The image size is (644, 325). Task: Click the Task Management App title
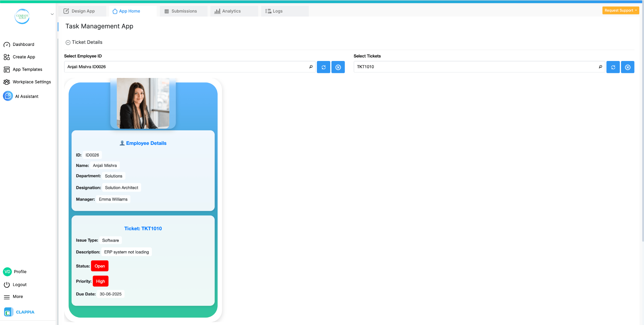99,26
